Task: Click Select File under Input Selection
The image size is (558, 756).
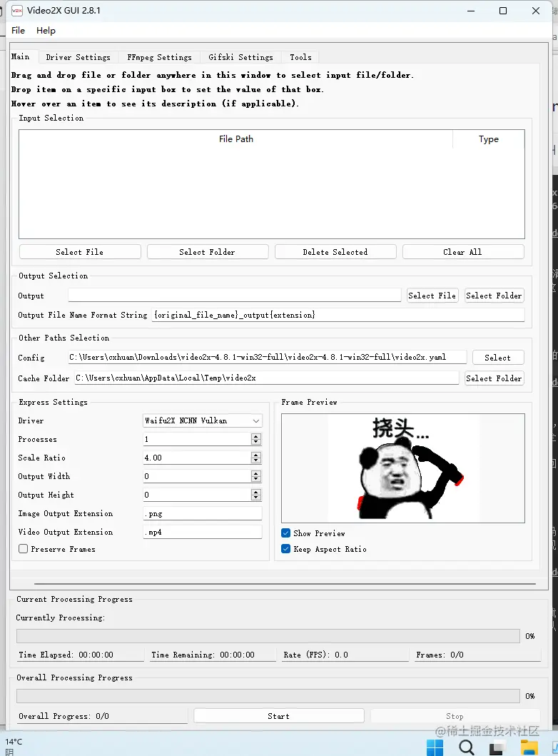Action: pyautogui.click(x=80, y=252)
